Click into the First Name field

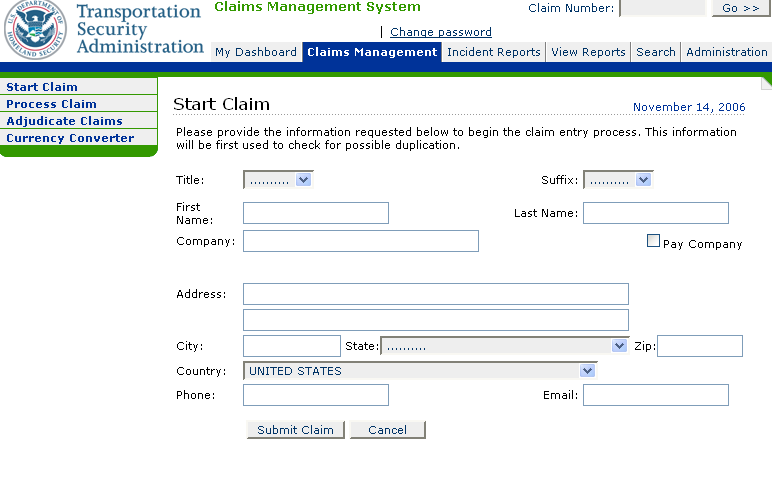coord(316,213)
